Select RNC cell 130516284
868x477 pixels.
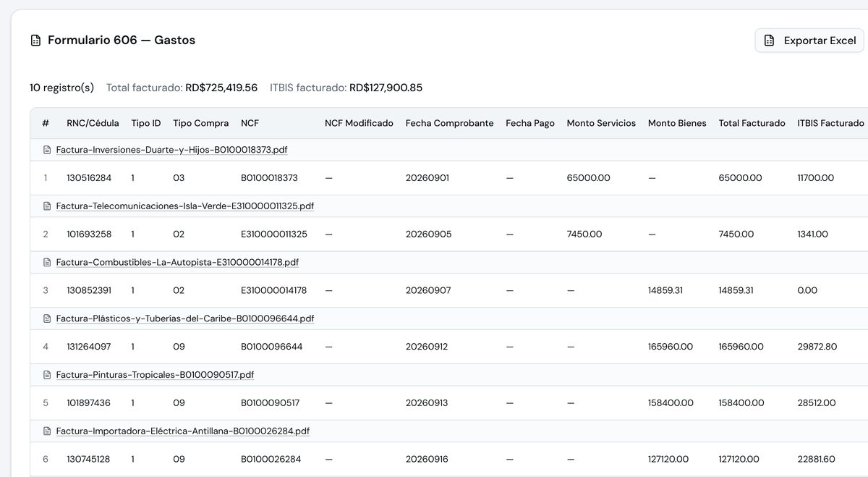[89, 178]
